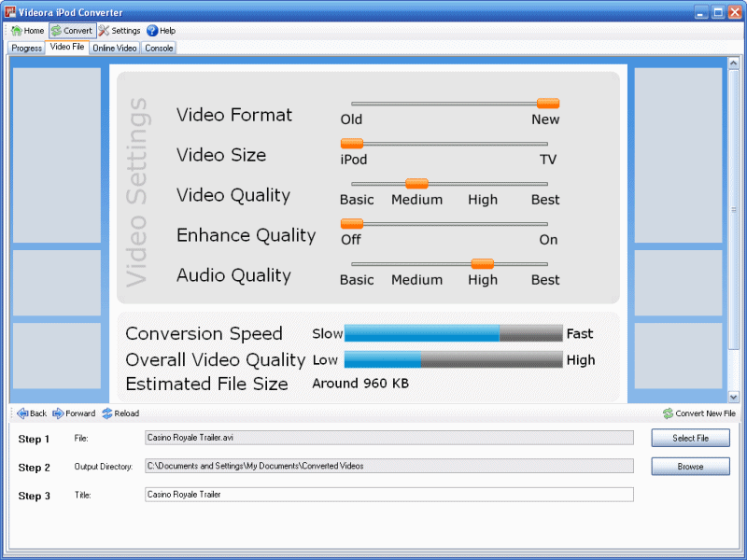Click the Video Quality slider handle

(x=416, y=183)
